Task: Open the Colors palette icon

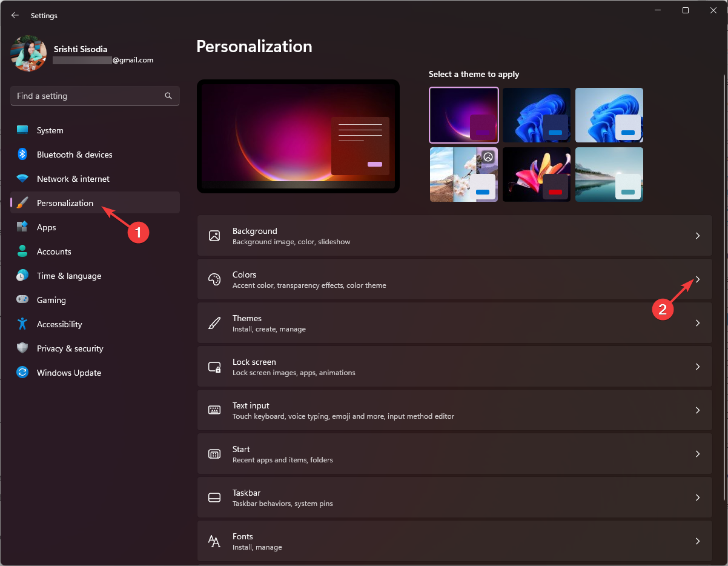Action: tap(214, 279)
